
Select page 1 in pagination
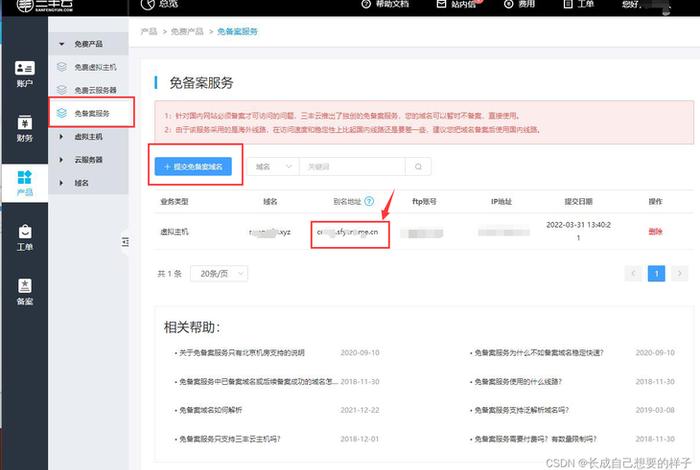(x=656, y=273)
